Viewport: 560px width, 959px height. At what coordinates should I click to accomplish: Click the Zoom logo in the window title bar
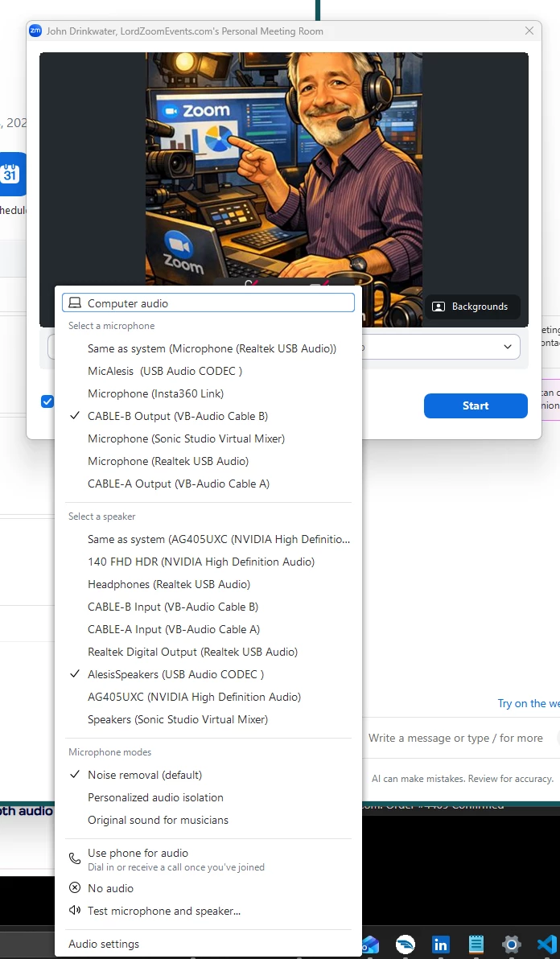[35, 31]
